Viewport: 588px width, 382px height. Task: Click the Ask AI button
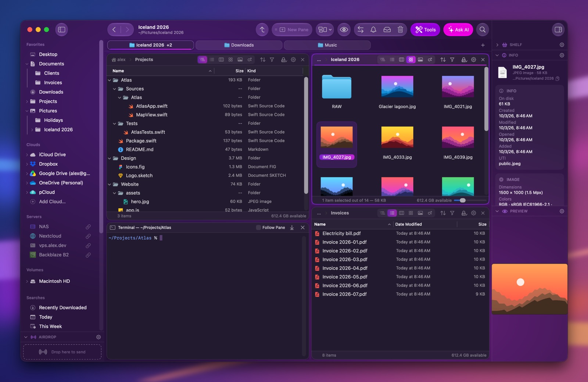click(458, 30)
